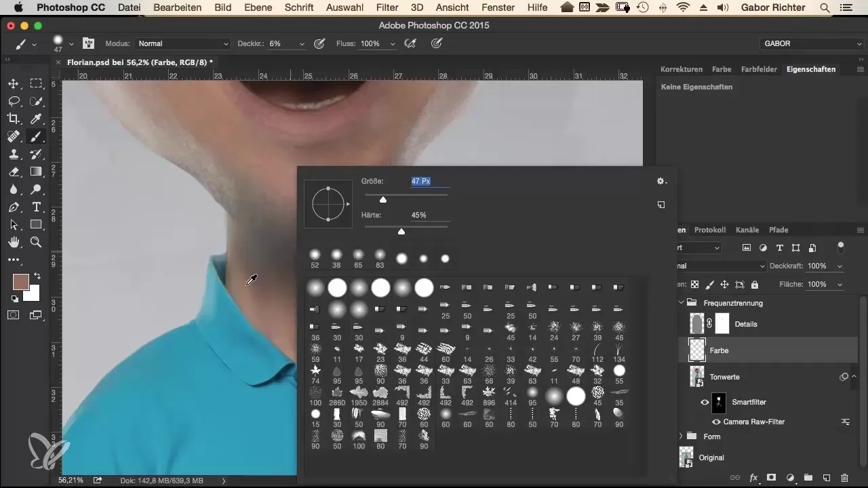The height and width of the screenshot is (488, 868).
Task: Create new brush preset from this brush
Action: (661, 205)
